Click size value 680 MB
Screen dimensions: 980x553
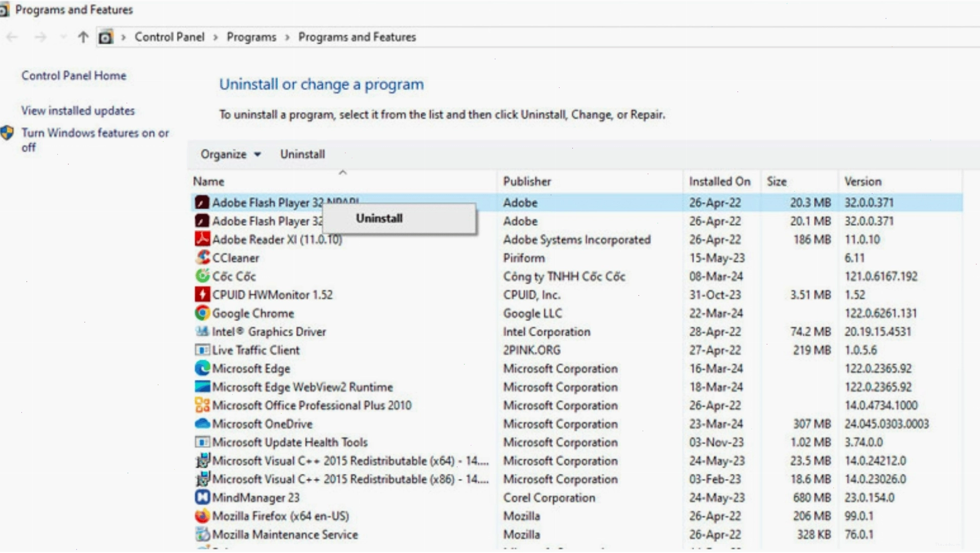tap(812, 498)
